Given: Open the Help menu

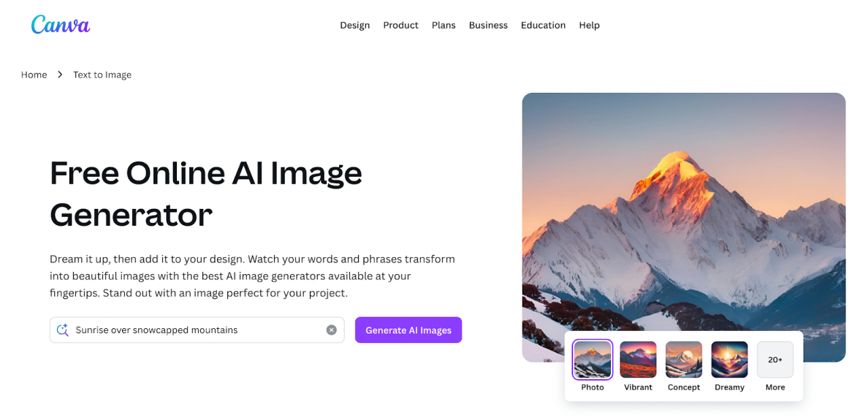Looking at the screenshot, I should pos(589,25).
